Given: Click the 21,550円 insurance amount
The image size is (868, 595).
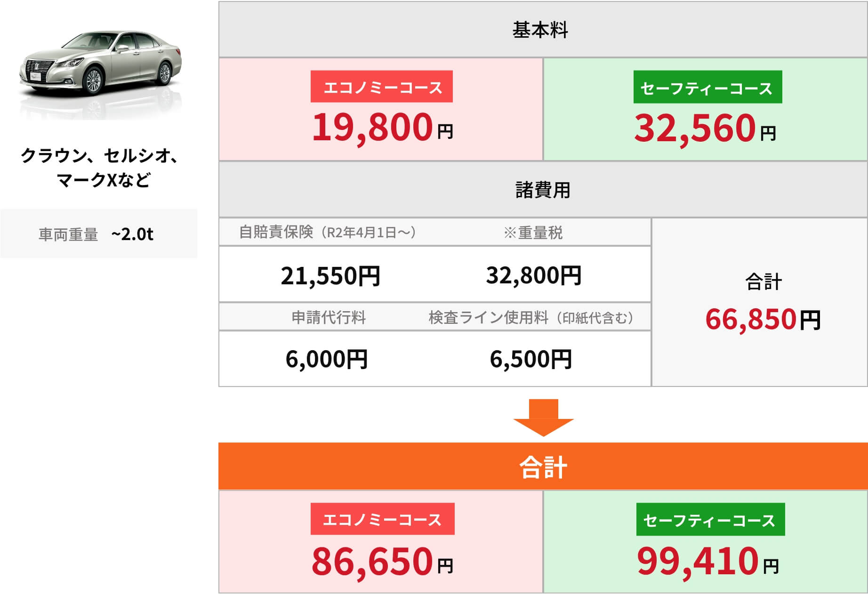Looking at the screenshot, I should coord(330,275).
